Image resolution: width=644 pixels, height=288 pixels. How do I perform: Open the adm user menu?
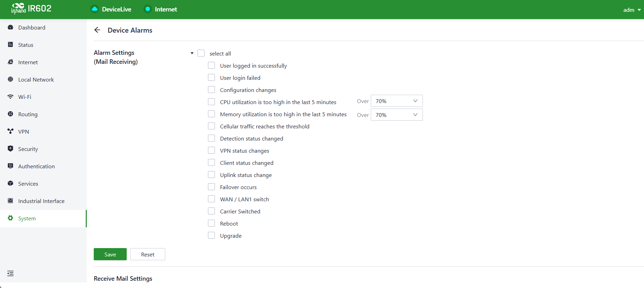click(x=632, y=10)
